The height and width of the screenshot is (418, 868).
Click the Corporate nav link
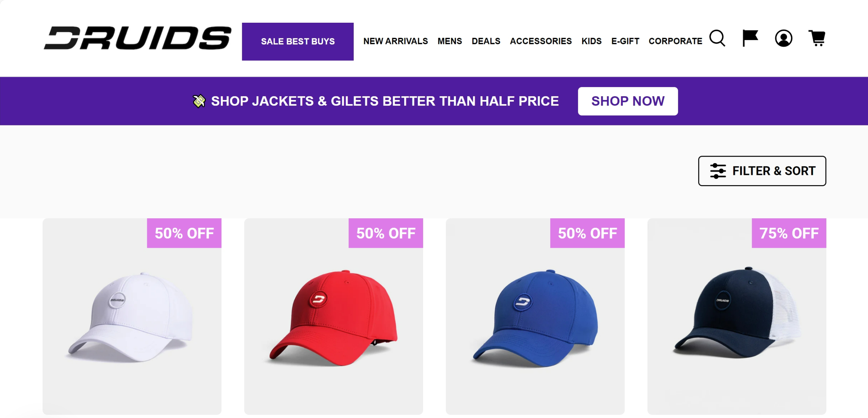[x=675, y=41]
